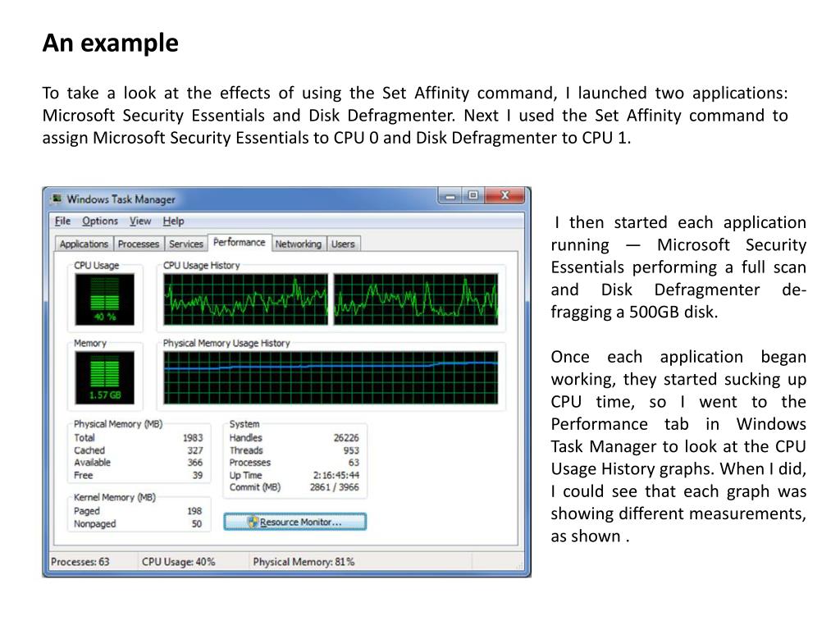840x630 pixels.
Task: Maximize the Windows Task Manager window
Action: pos(473,196)
